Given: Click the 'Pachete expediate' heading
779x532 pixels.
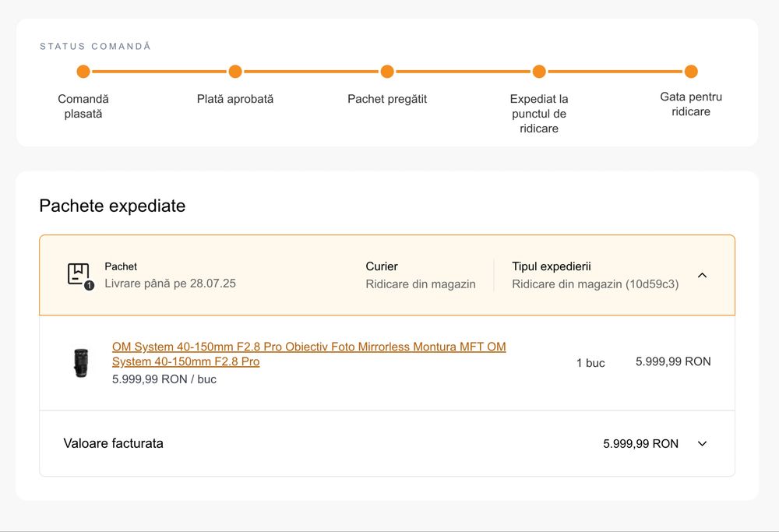Looking at the screenshot, I should point(112,206).
